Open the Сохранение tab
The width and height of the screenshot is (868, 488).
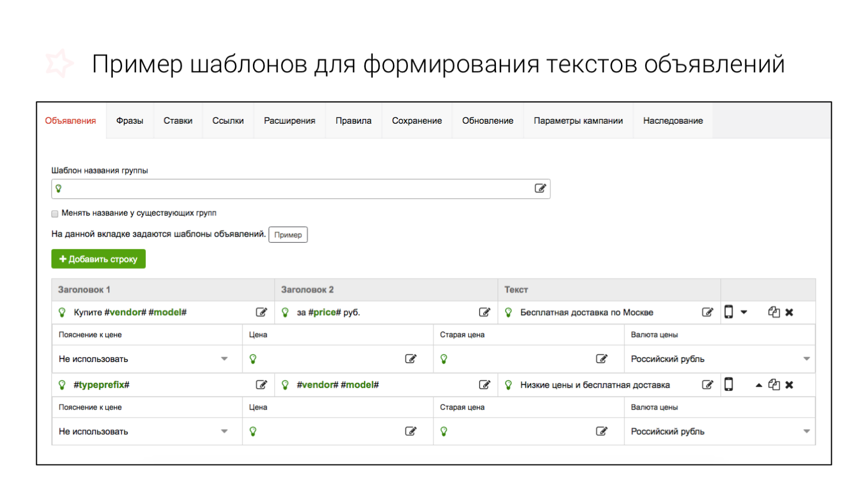click(x=417, y=121)
